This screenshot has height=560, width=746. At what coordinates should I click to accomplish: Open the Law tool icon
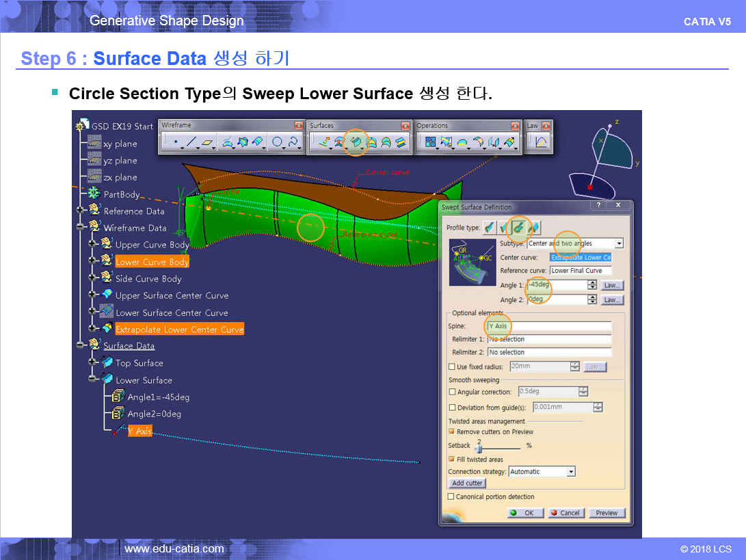(x=540, y=142)
